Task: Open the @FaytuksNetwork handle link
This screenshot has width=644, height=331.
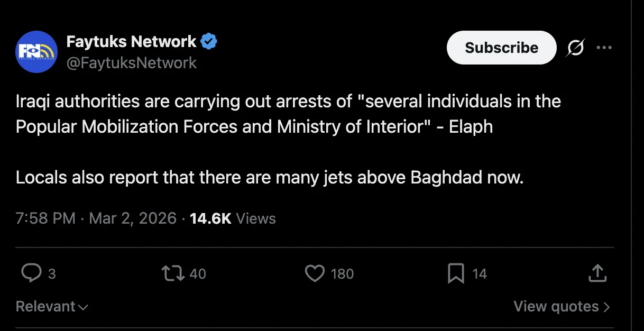Action: point(132,63)
